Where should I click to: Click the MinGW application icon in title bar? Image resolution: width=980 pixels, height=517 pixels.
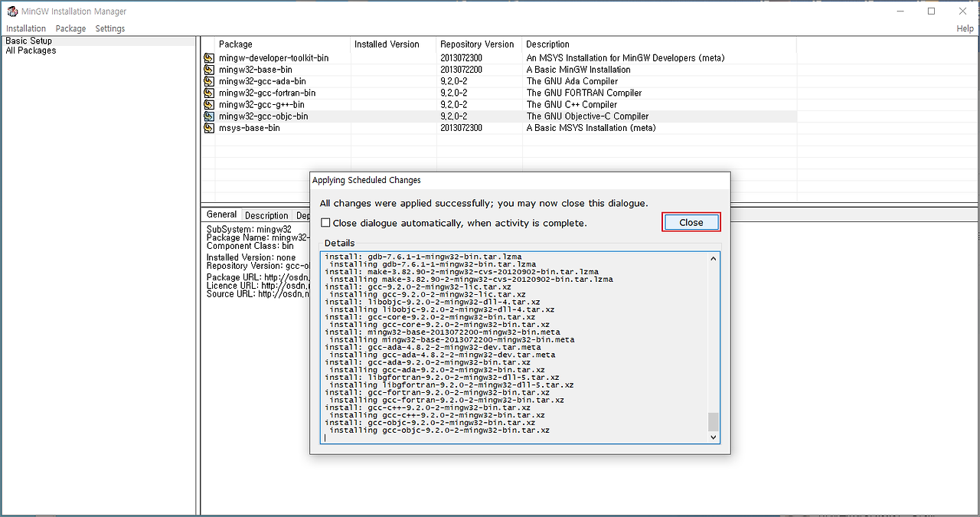click(x=12, y=11)
